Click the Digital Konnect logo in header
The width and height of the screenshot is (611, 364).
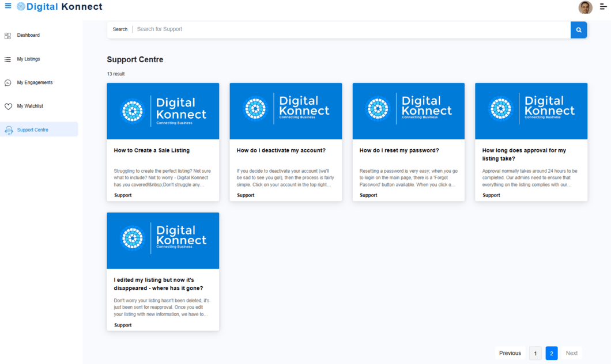pyautogui.click(x=60, y=7)
